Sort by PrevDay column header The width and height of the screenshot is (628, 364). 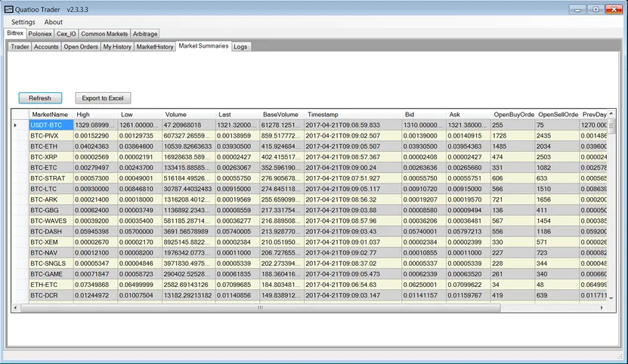[x=593, y=115]
